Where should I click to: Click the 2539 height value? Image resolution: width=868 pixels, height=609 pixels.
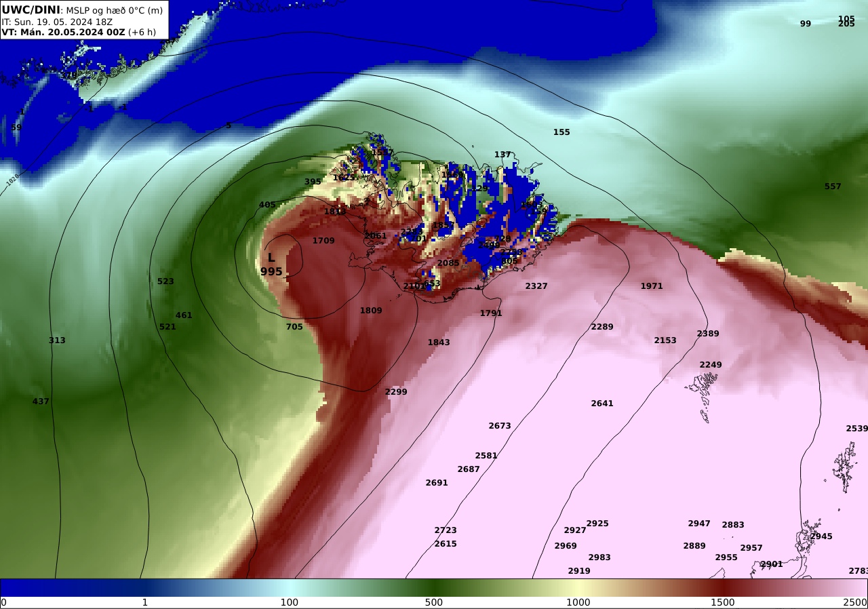856,429
